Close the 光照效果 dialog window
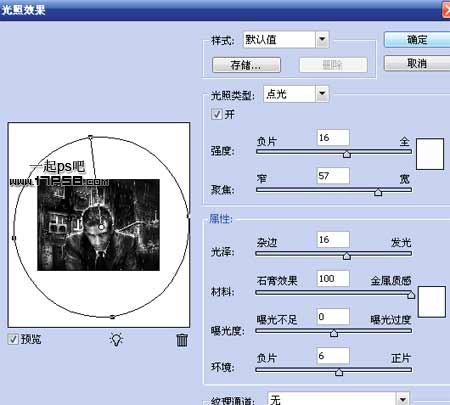 pyautogui.click(x=446, y=9)
